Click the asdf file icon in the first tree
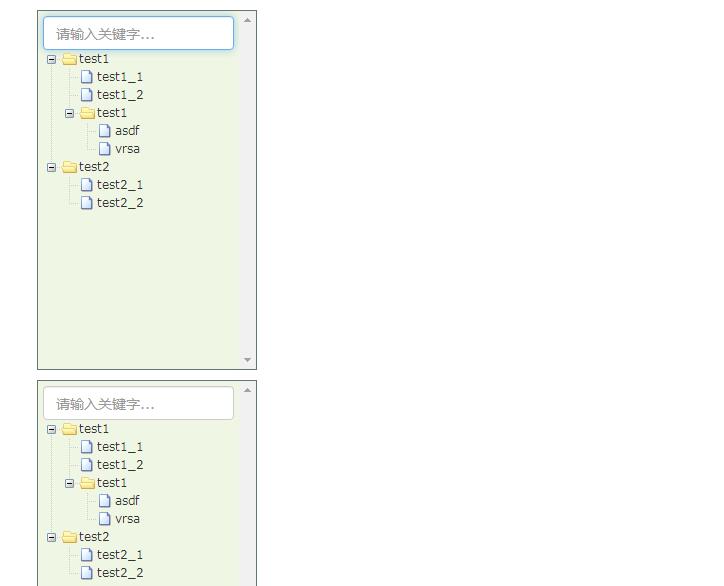Screen dimensions: 724x586 [x=105, y=131]
